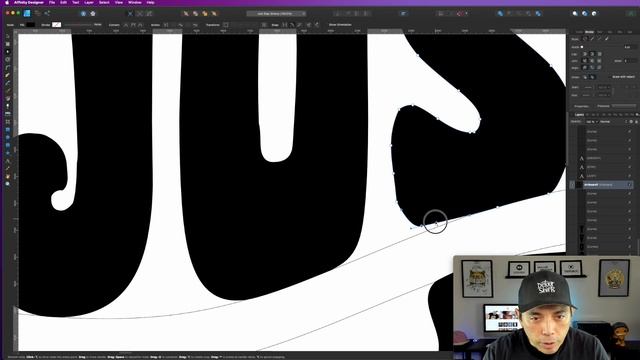Open the View menu

point(118,2)
